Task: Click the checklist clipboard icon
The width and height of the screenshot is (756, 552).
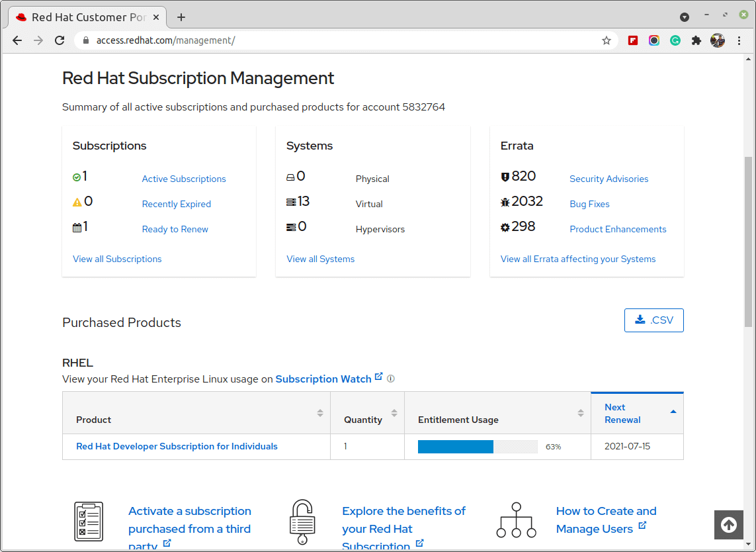Action: click(x=89, y=522)
